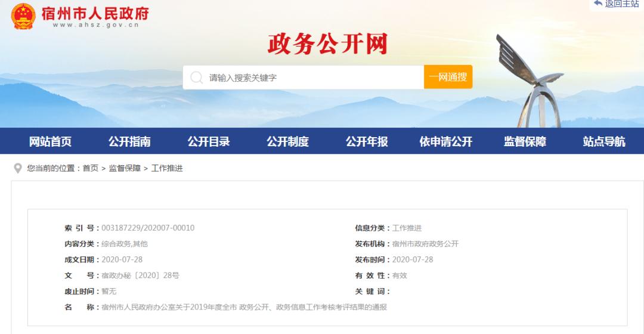Click the 政务公开网 banner title
The image size is (644, 334).
tap(328, 44)
